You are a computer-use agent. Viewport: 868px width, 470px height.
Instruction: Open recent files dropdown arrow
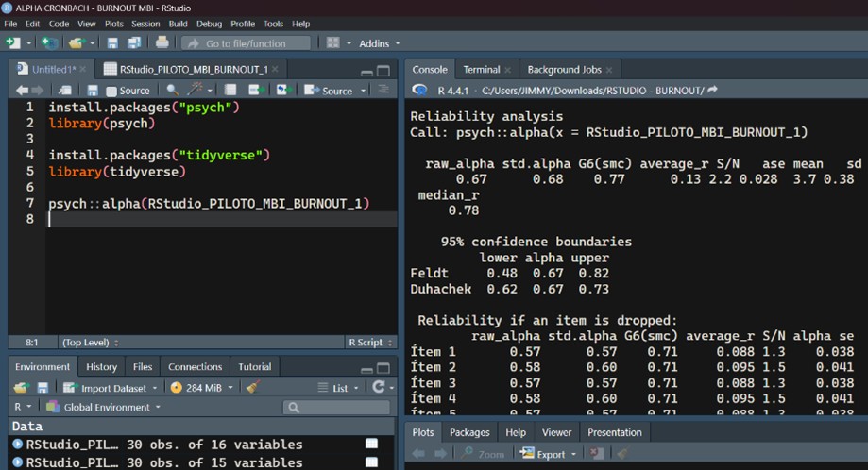[92, 43]
